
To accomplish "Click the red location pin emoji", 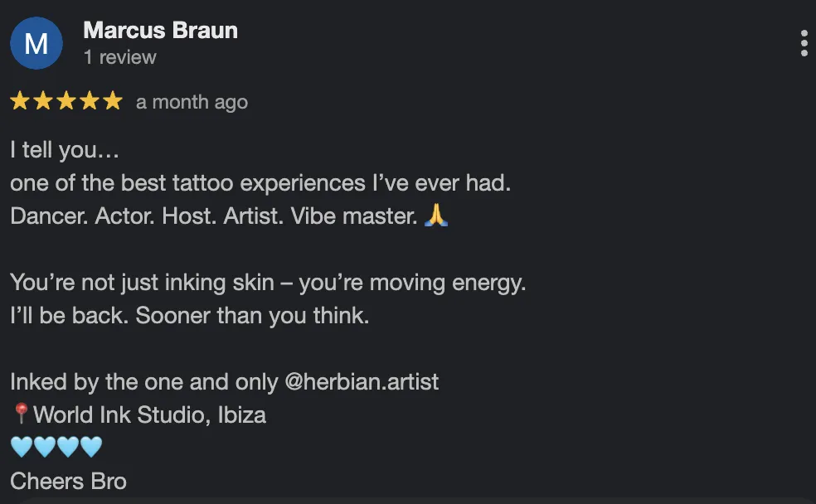I will click(x=21, y=414).
